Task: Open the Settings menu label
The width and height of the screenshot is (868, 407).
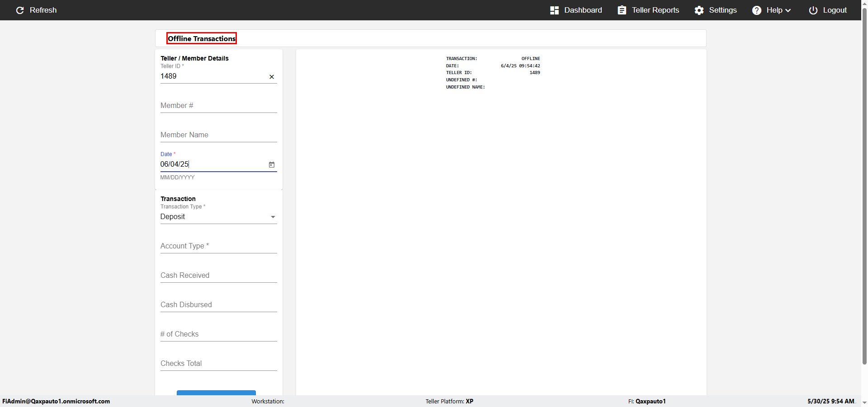Action: pos(722,10)
